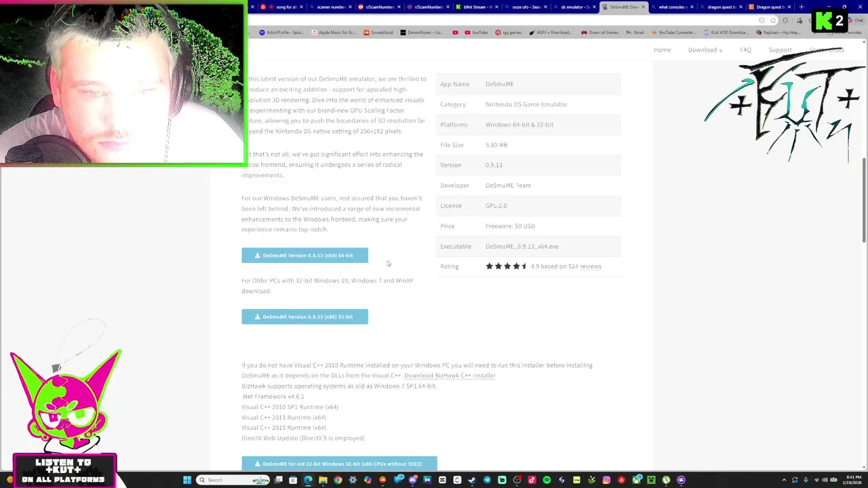Screen dimensions: 868x488
Task: Open Google Chrome from the taskbar
Action: point(337,480)
